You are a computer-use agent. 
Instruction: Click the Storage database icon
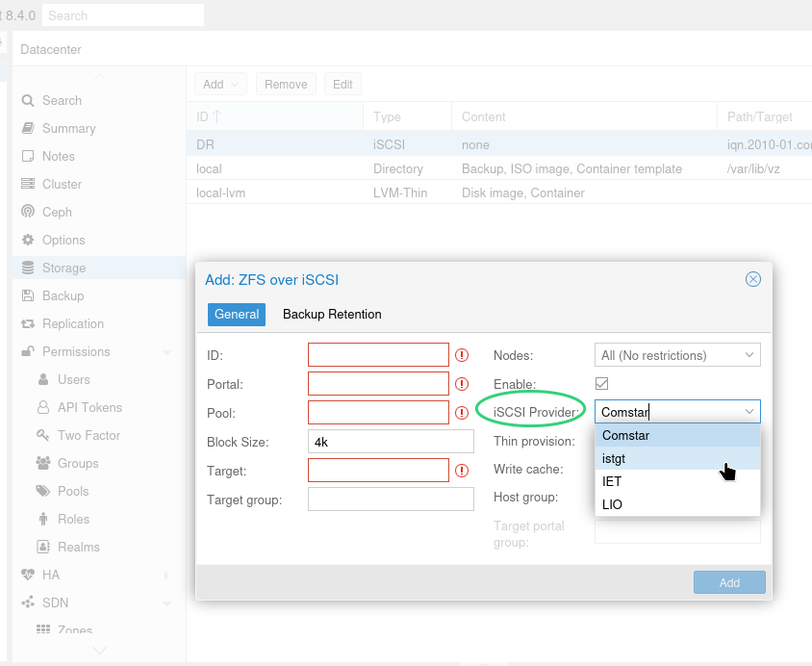point(28,268)
